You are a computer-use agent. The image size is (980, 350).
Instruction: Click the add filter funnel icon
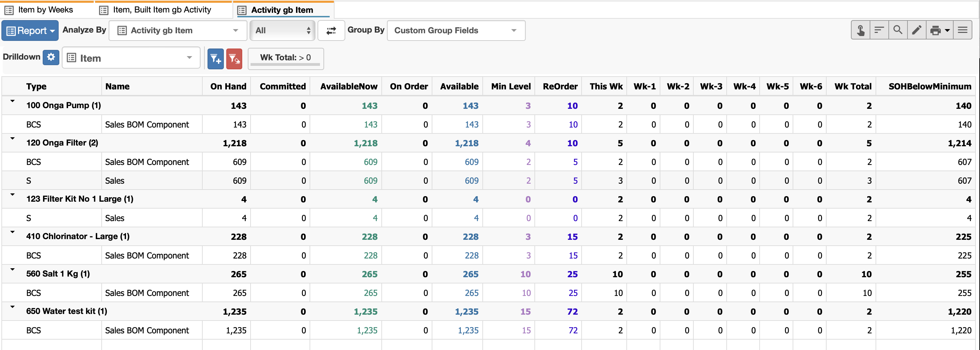click(x=215, y=59)
